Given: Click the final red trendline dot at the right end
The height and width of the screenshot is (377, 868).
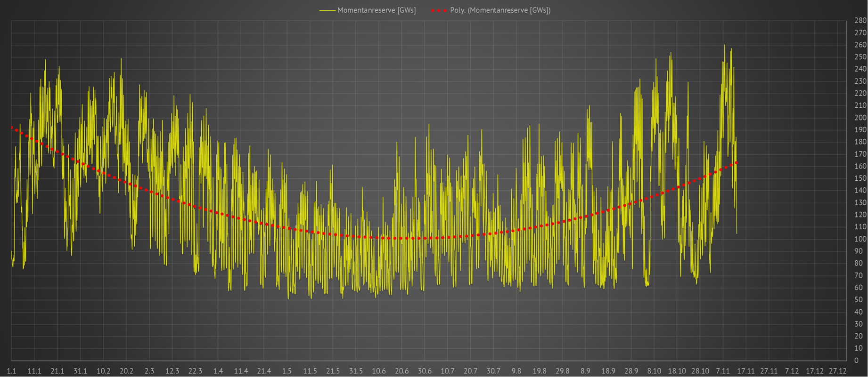Looking at the screenshot, I should click(736, 163).
